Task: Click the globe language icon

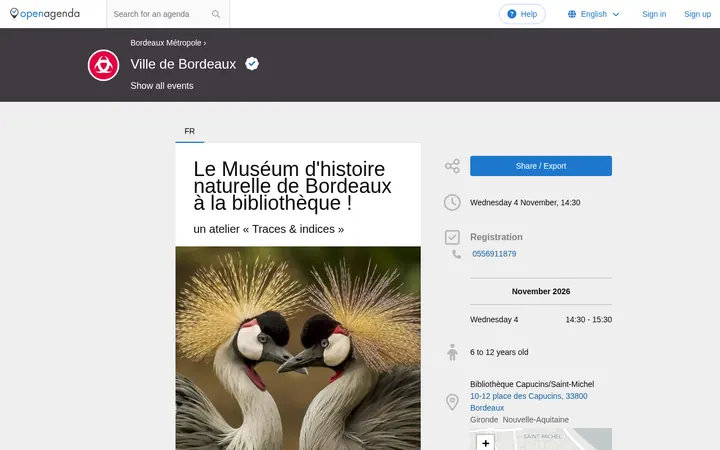Action: point(572,14)
